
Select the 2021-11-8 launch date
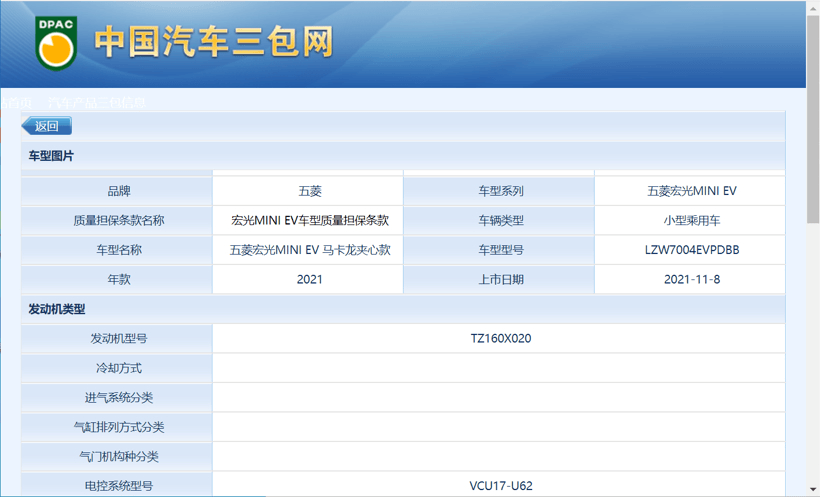coord(690,279)
